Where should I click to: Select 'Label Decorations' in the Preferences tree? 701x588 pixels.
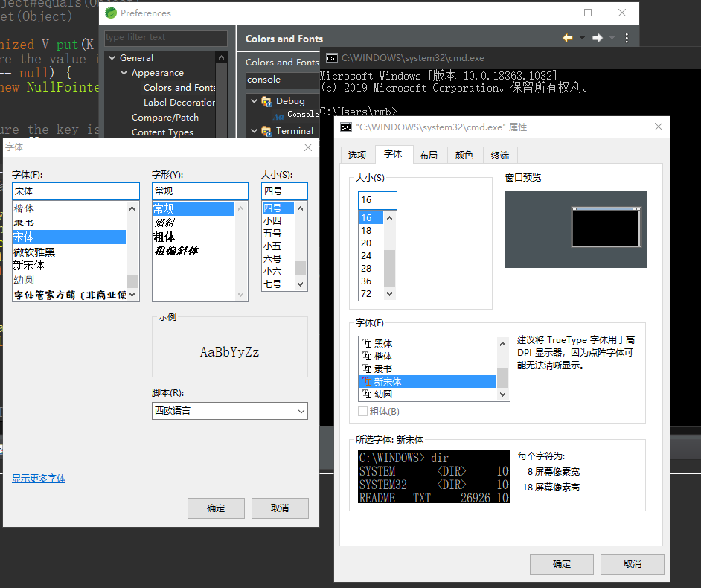[x=179, y=103]
